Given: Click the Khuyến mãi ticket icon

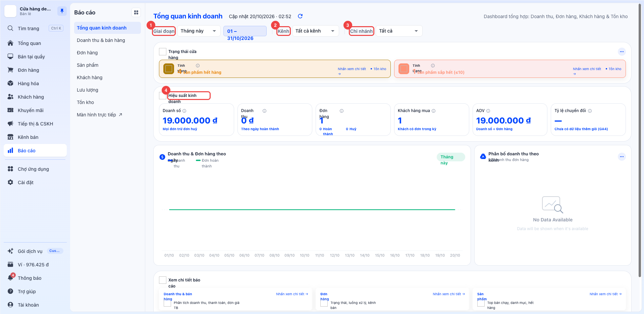Looking at the screenshot, I should (10, 110).
